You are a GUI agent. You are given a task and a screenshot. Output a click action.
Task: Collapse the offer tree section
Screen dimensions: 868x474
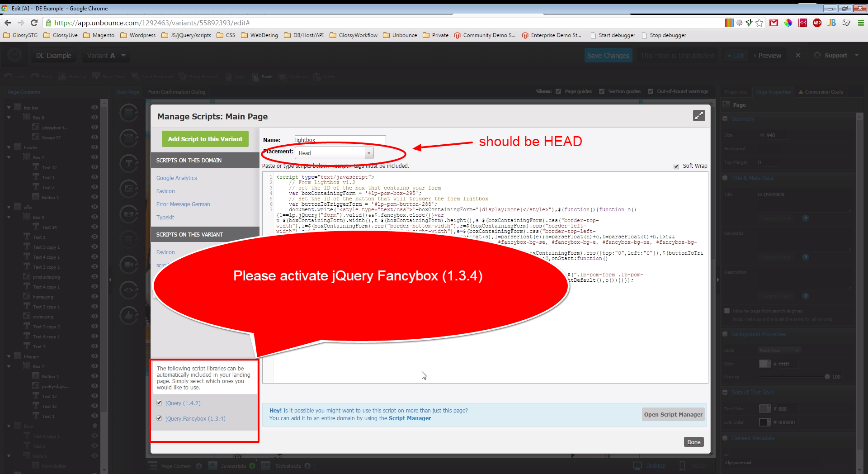[x=9, y=207]
